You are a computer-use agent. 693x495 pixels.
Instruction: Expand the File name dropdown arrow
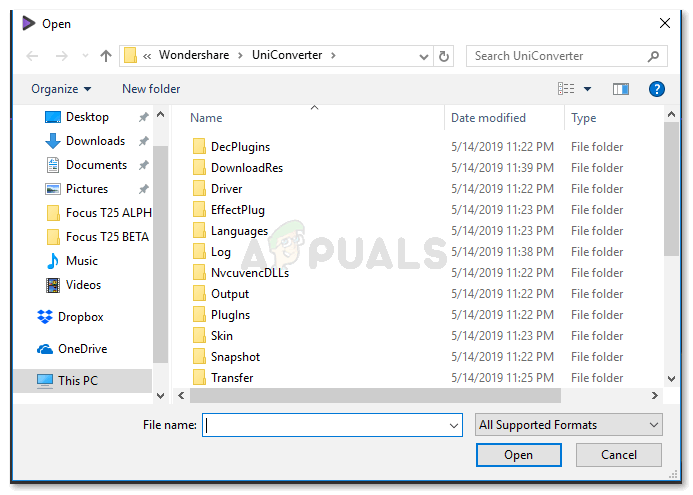pyautogui.click(x=453, y=426)
